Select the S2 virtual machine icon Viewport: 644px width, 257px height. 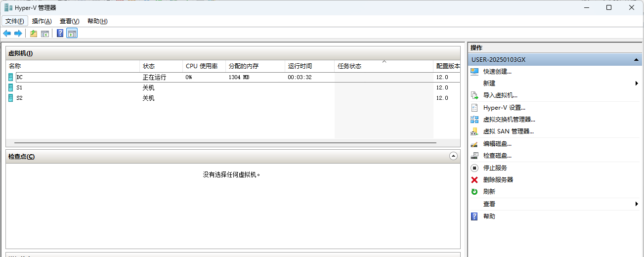tap(11, 98)
